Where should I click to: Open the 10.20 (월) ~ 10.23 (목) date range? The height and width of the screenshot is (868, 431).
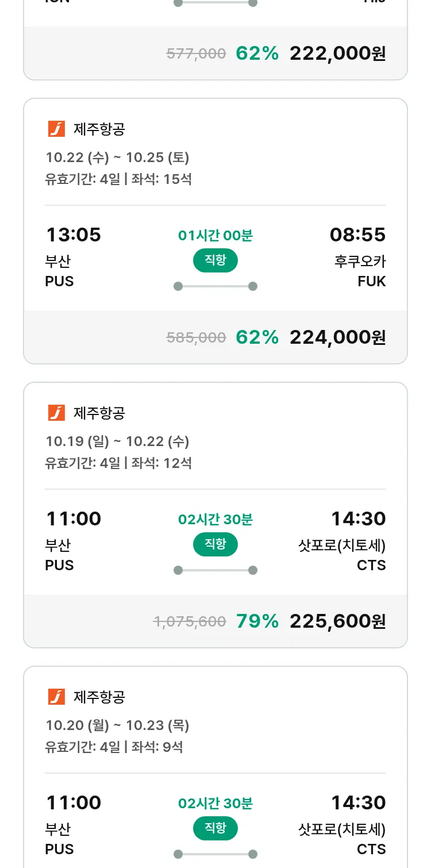click(117, 725)
